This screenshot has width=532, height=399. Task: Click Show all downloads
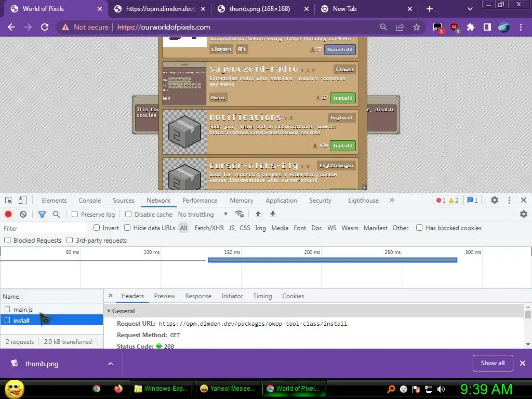493,363
